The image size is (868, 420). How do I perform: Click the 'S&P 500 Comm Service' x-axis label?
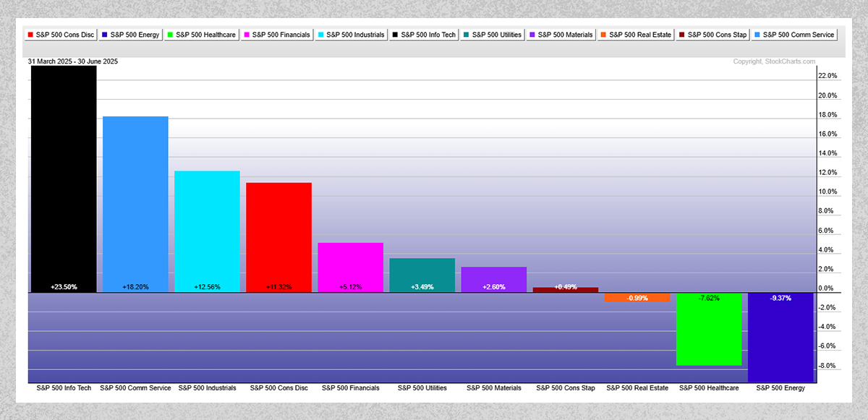point(135,388)
